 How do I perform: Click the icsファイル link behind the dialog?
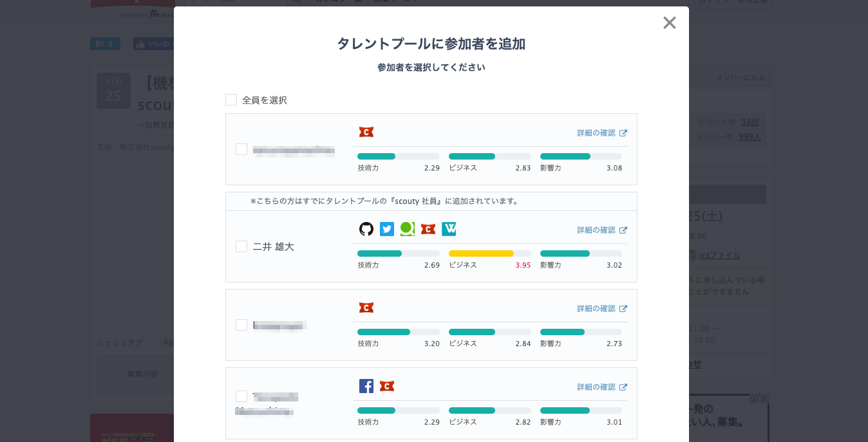click(720, 255)
